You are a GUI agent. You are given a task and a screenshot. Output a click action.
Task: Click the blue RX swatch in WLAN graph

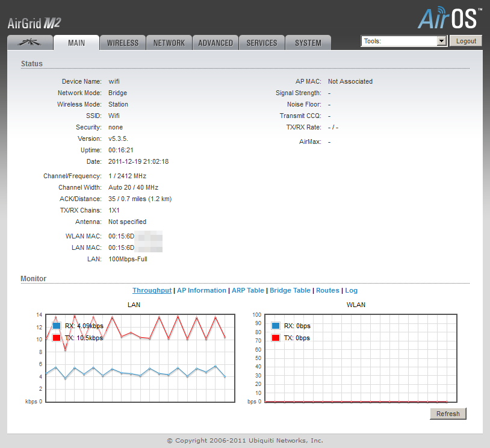pos(276,326)
